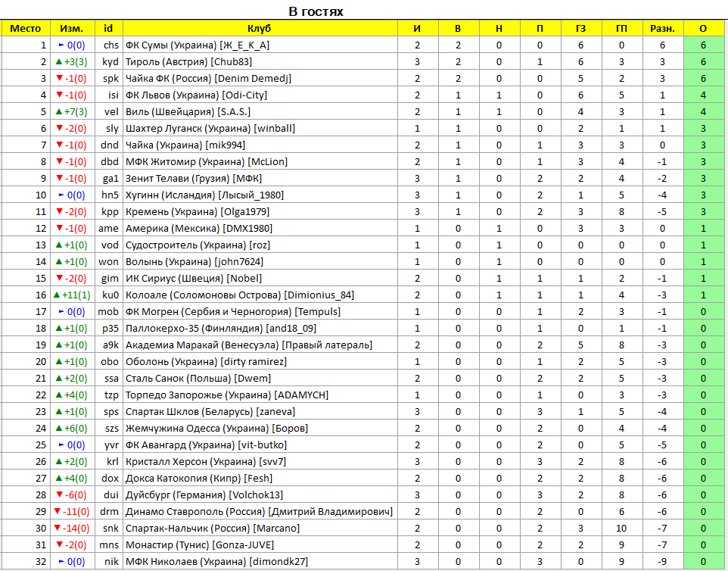Click the 'В гостях' table title
728x571 pixels.
point(316,11)
